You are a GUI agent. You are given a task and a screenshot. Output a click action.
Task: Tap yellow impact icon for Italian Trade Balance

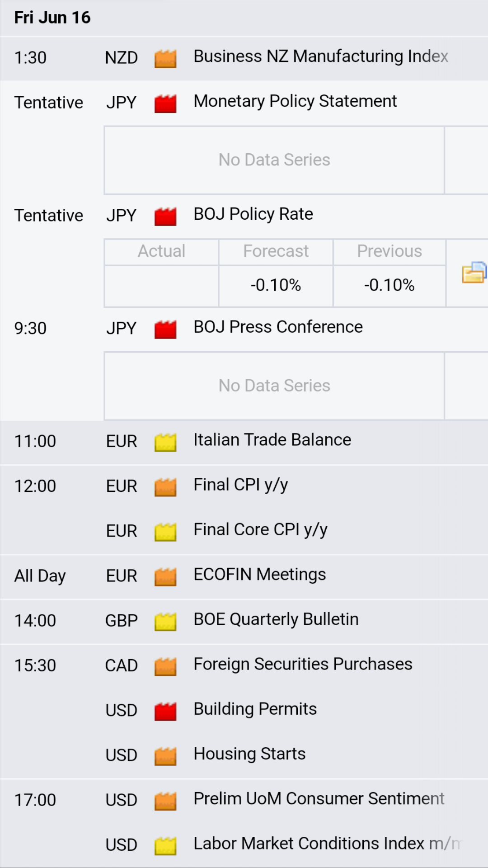click(165, 442)
